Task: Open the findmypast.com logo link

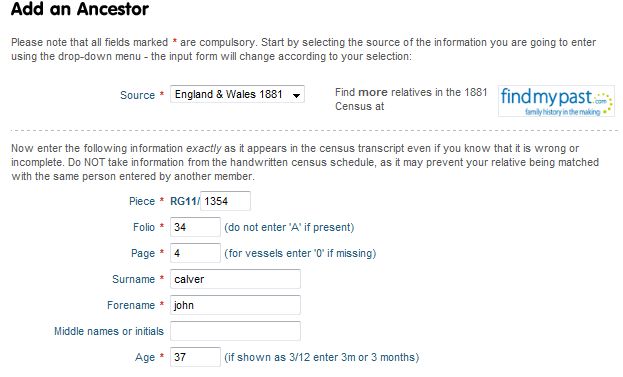Action: pos(556,101)
